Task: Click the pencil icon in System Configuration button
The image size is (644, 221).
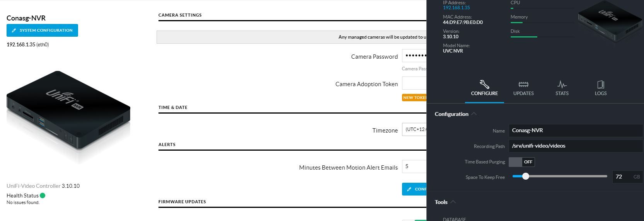Action: click(14, 30)
